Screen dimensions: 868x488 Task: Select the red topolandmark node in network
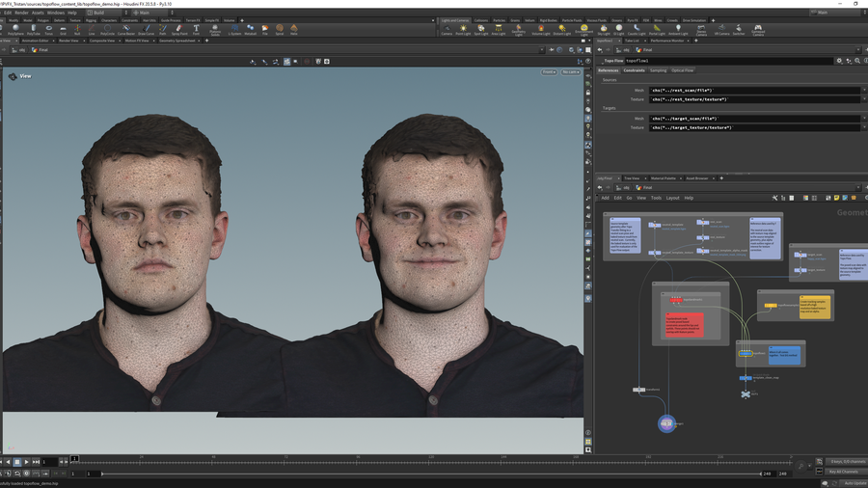point(676,299)
